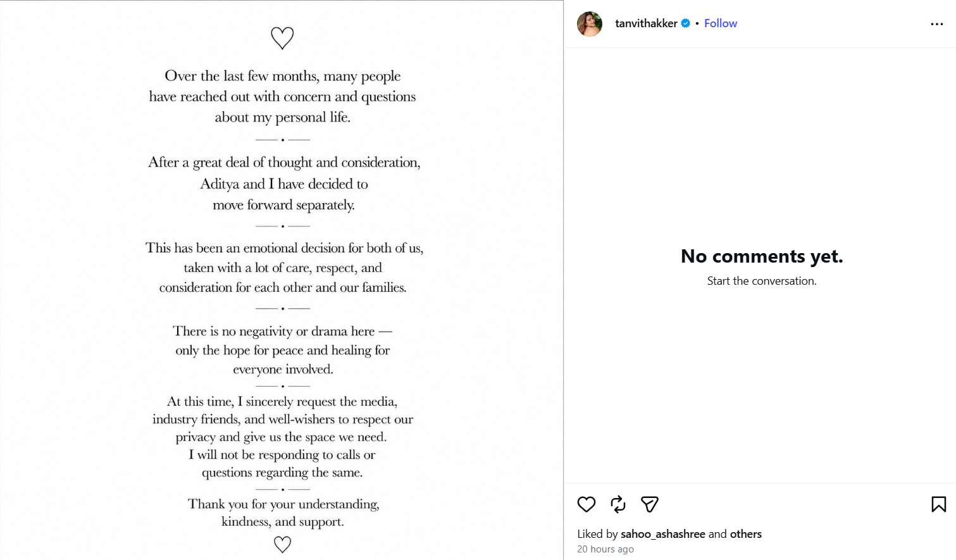Click the repost arrows icon

pyautogui.click(x=618, y=504)
